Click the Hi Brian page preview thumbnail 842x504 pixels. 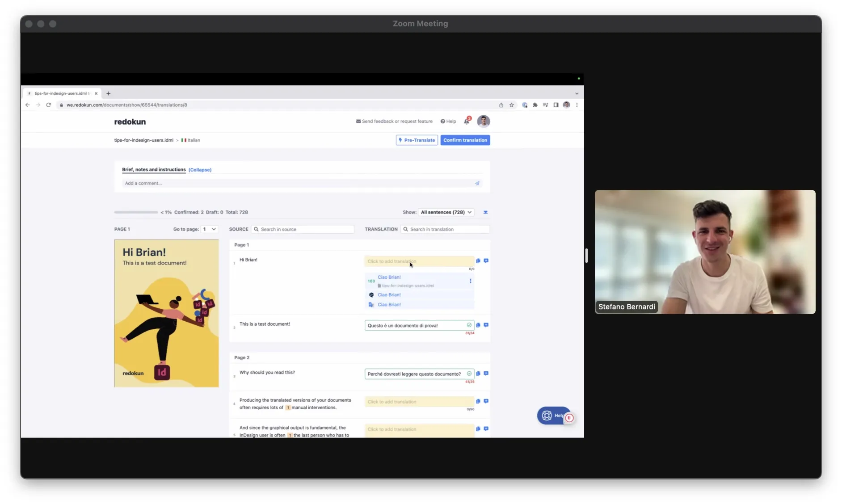(x=166, y=313)
